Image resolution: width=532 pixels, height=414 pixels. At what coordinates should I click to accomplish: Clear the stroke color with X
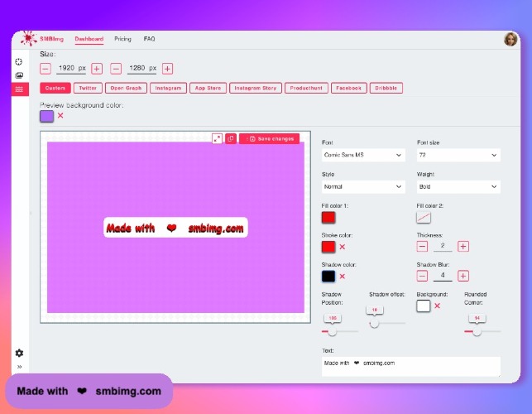click(x=343, y=247)
